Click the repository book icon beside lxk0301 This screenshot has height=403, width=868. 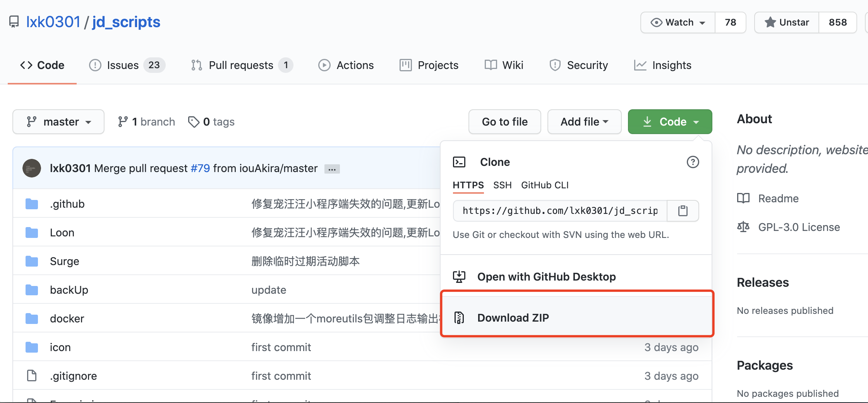(14, 22)
